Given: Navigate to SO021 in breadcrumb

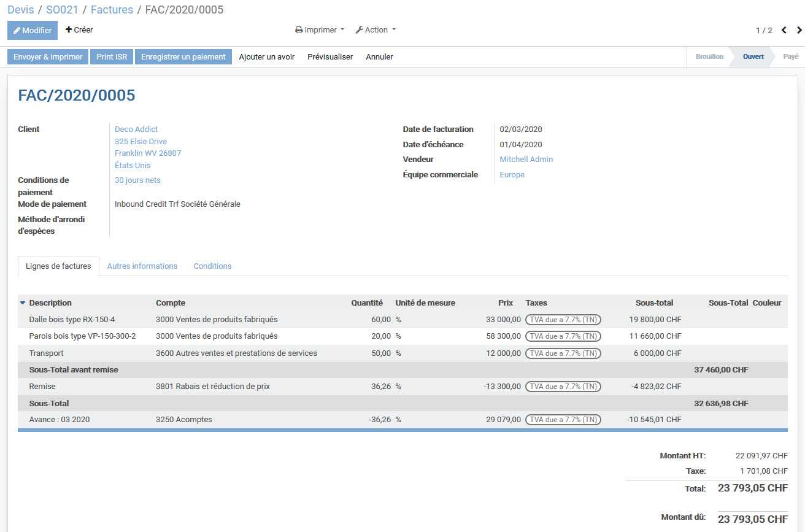Looking at the screenshot, I should pos(62,10).
